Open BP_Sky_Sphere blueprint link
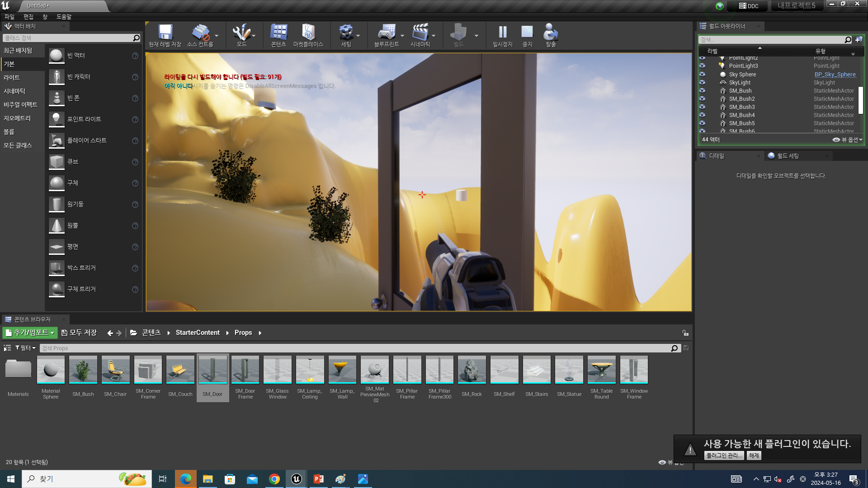 tap(835, 74)
